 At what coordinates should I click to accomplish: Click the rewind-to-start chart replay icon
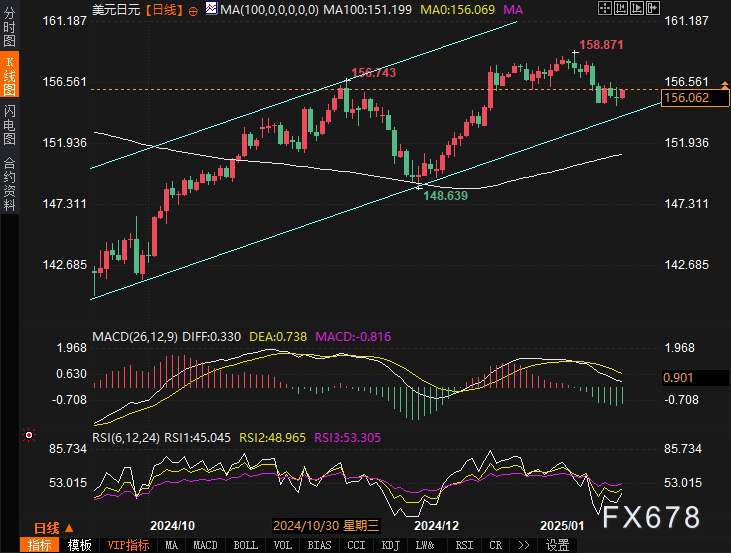pyautogui.click(x=621, y=8)
